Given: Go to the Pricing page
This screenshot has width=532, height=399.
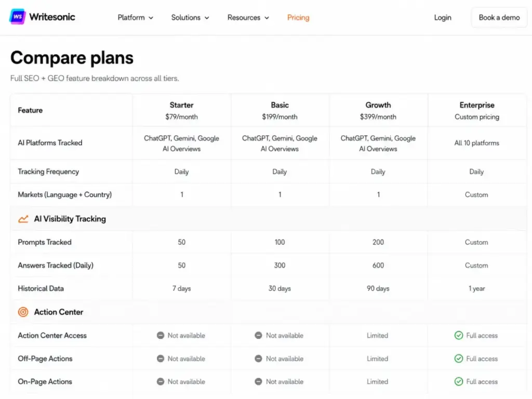Looking at the screenshot, I should point(298,18).
